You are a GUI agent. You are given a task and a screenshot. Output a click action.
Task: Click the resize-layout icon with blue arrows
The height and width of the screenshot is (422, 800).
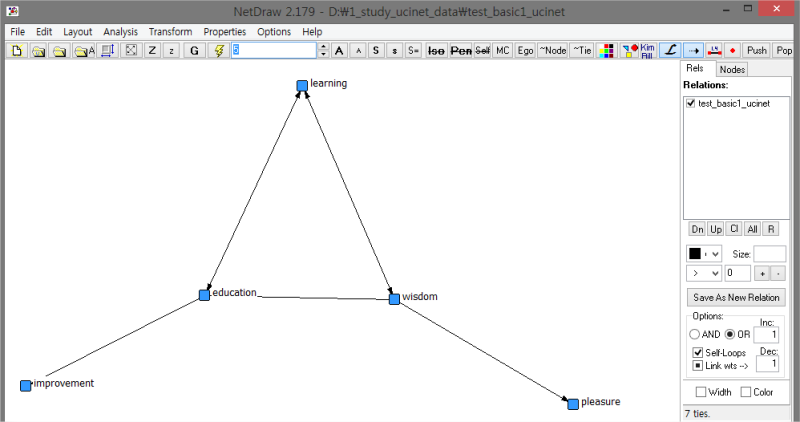108,51
